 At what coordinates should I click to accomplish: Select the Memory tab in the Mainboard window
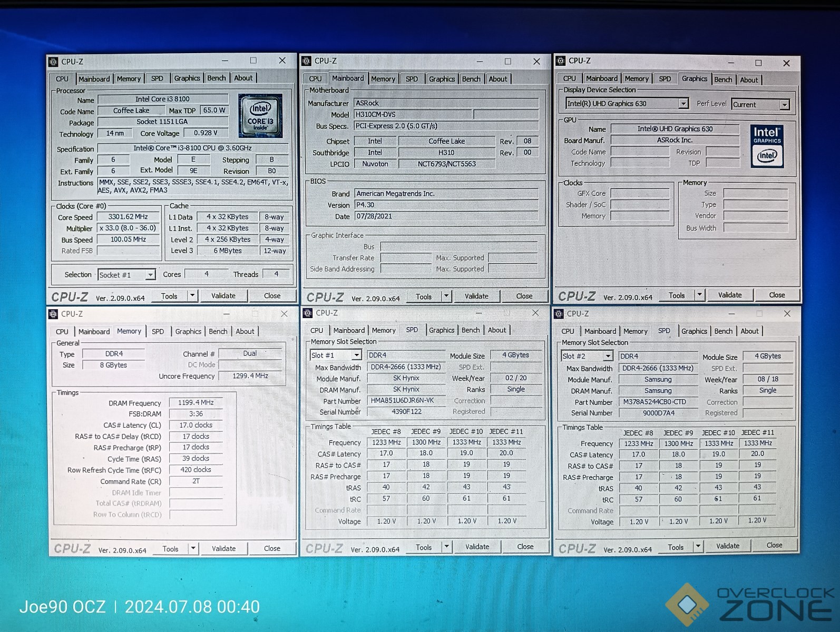pos(383,79)
